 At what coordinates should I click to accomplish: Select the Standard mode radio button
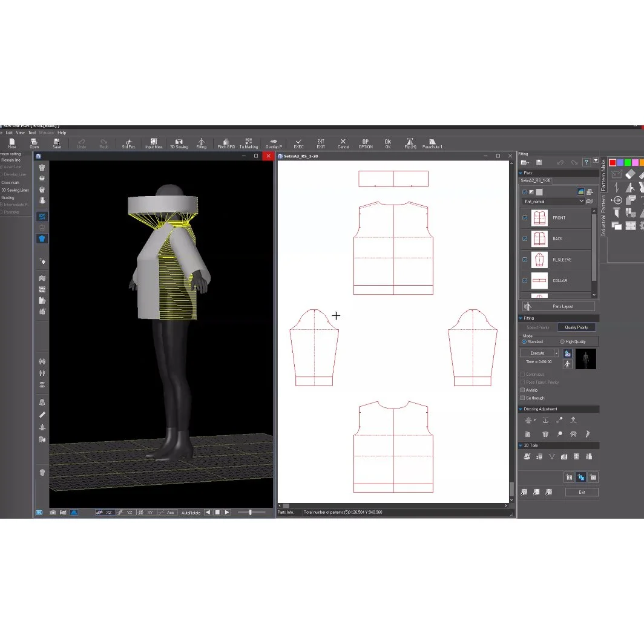click(524, 342)
